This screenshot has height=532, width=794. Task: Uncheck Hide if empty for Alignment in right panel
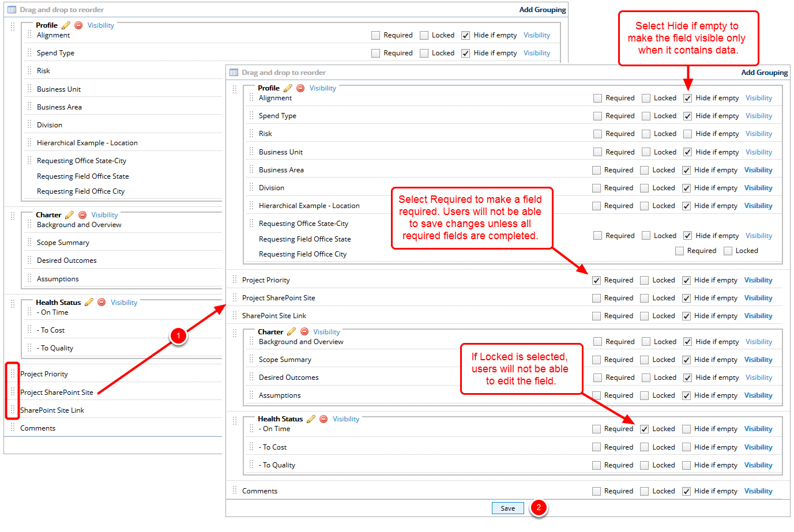[688, 98]
